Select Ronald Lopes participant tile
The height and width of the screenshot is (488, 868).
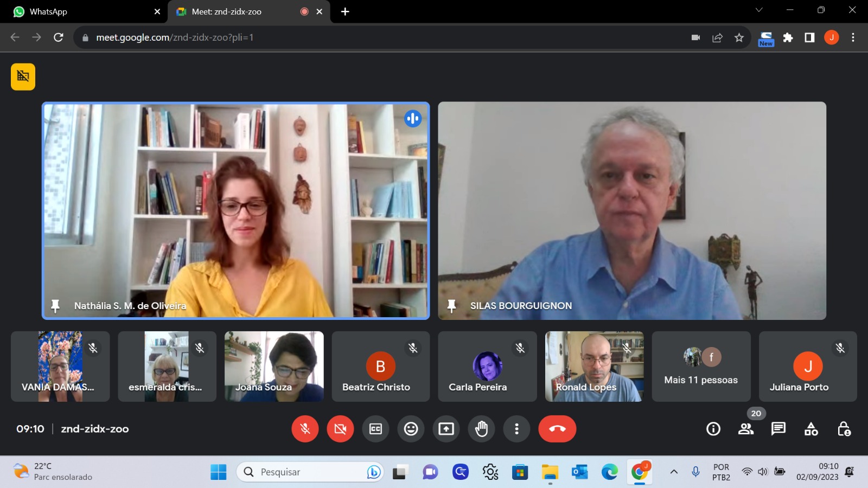point(595,367)
